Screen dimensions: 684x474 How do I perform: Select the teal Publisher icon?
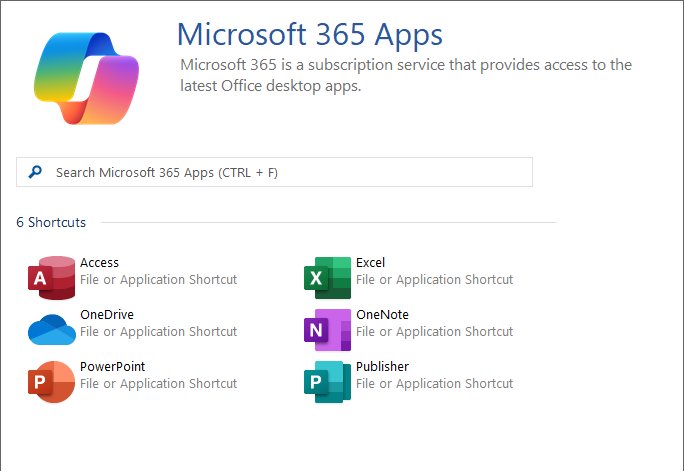click(x=327, y=381)
